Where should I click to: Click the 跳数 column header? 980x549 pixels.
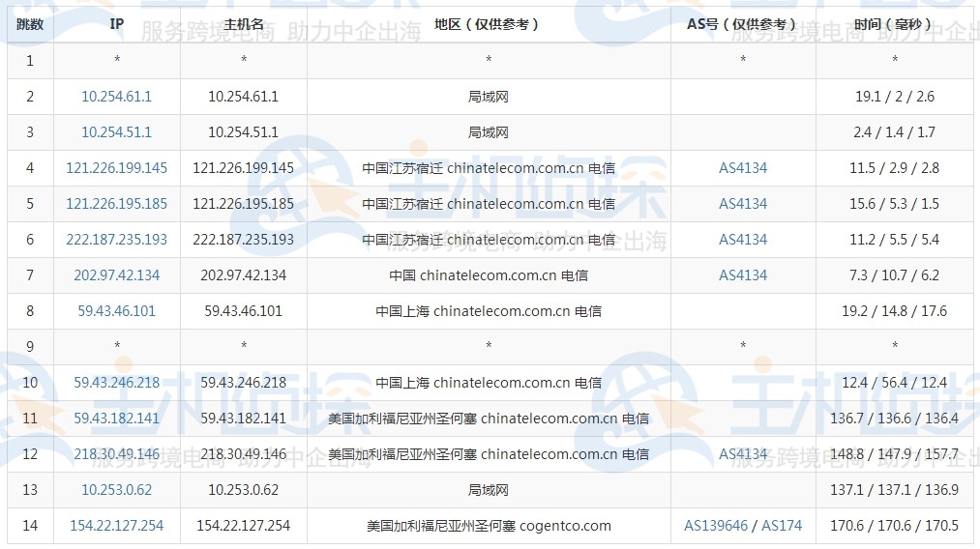[30, 24]
